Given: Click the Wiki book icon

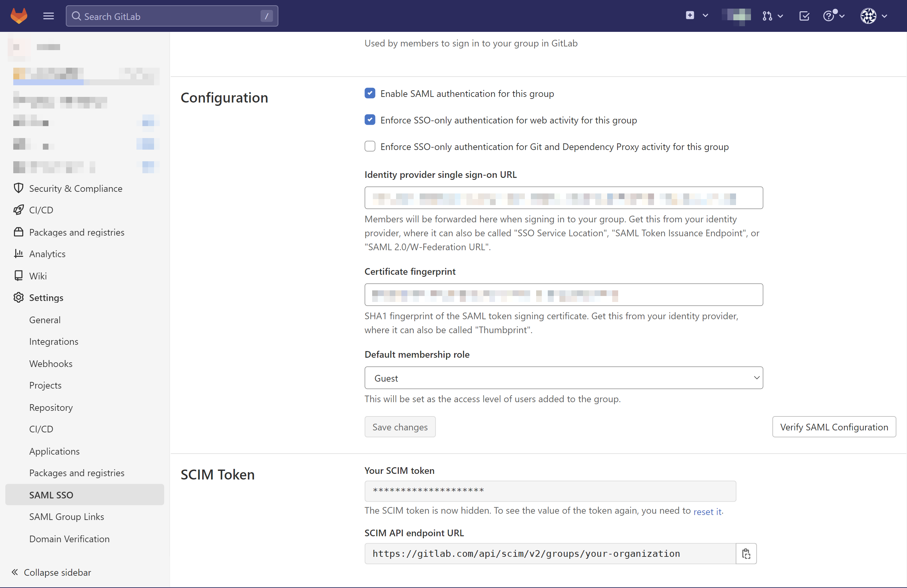Looking at the screenshot, I should (18, 276).
